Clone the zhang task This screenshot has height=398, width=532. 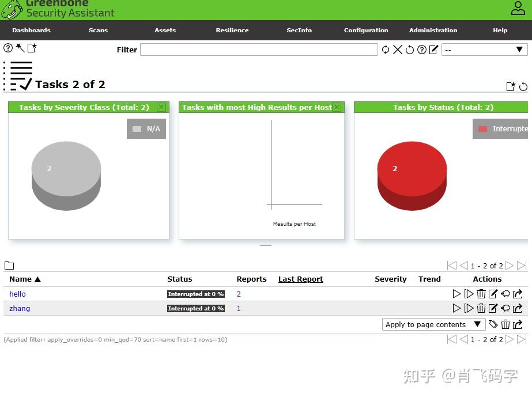(505, 308)
